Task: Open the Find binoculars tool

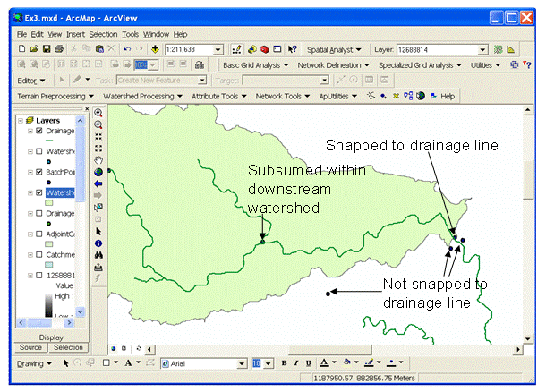Action: 98,254
